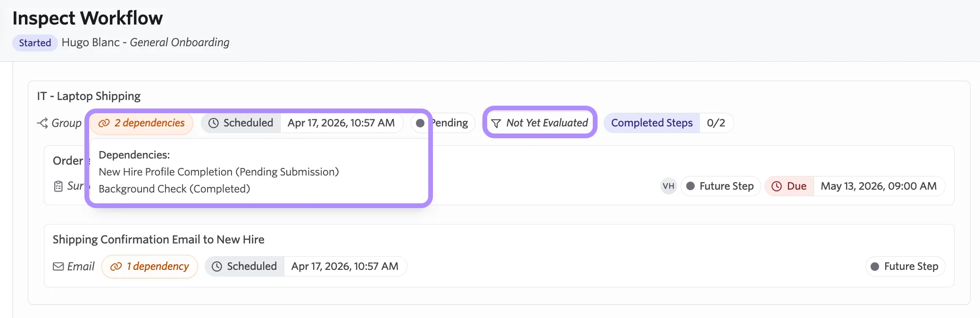
Task: Click the red Due clock icon
Action: pyautogui.click(x=776, y=186)
